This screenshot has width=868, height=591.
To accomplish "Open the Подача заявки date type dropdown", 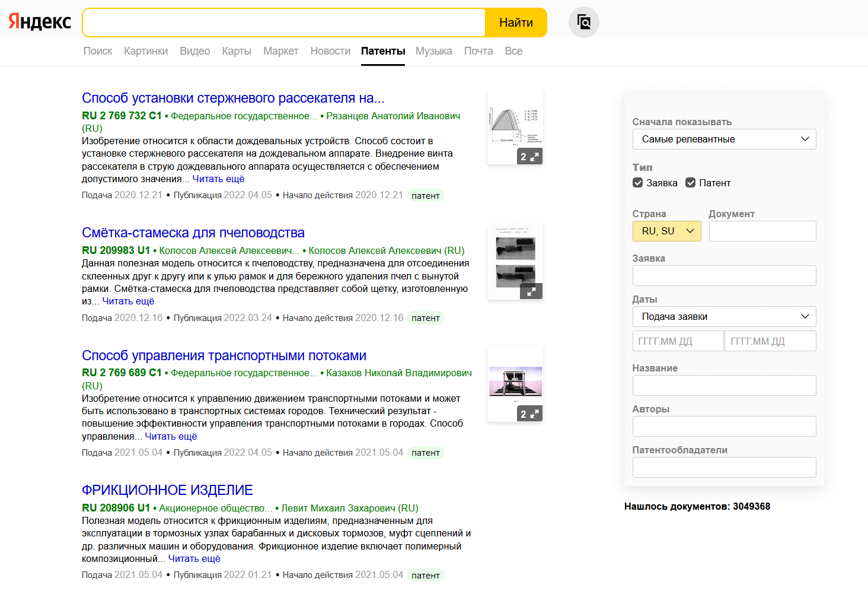I will click(725, 317).
